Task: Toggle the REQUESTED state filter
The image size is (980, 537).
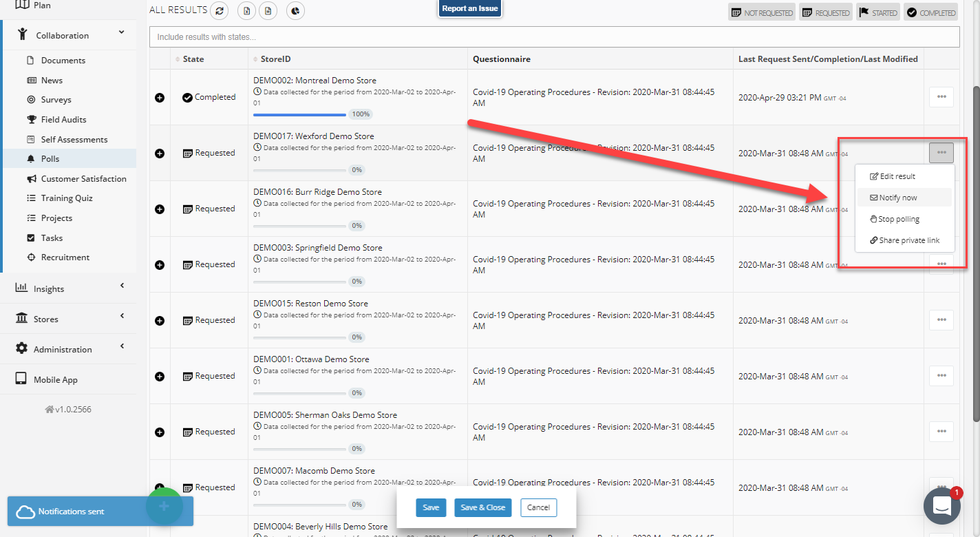Action: [x=825, y=12]
